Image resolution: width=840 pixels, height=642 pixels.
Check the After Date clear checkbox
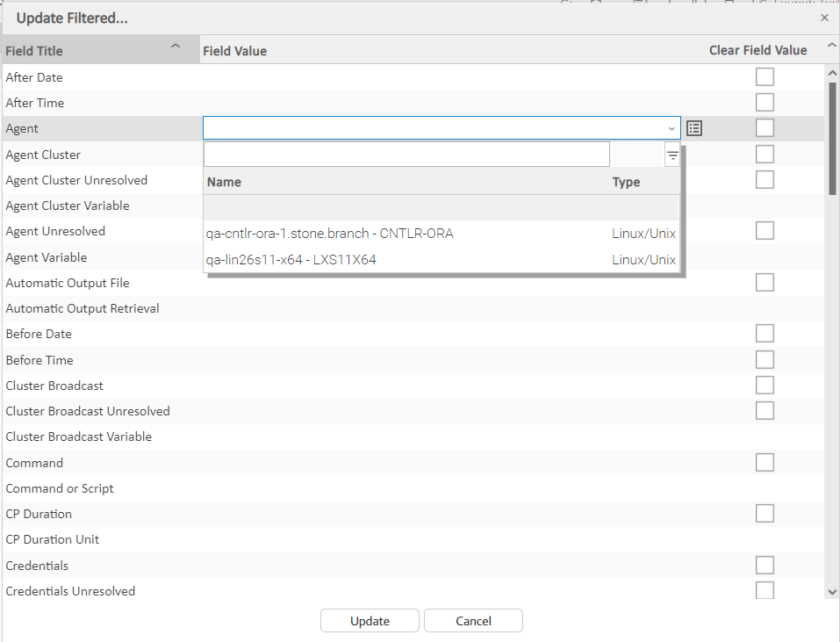[765, 77]
